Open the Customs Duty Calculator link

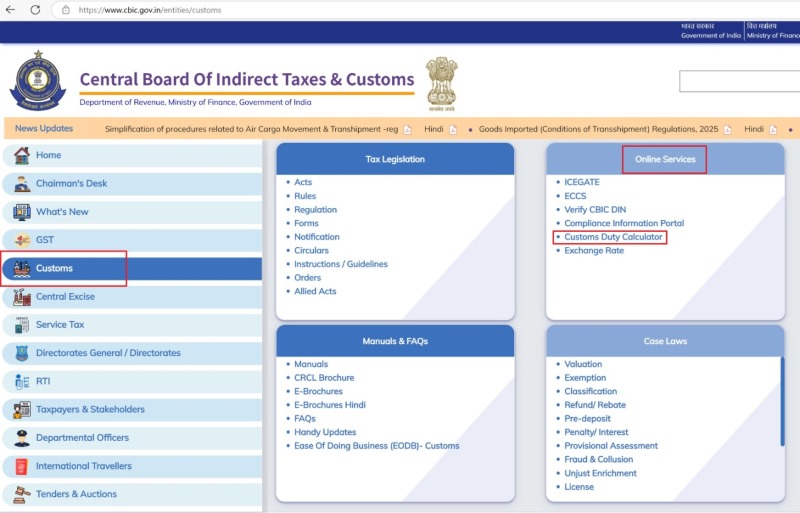[613, 237]
